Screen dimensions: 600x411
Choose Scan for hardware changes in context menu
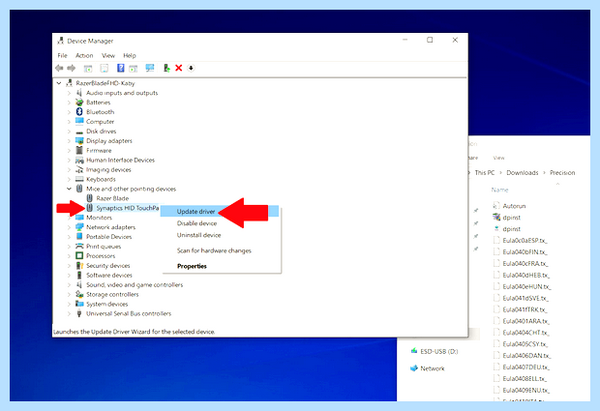pyautogui.click(x=214, y=251)
